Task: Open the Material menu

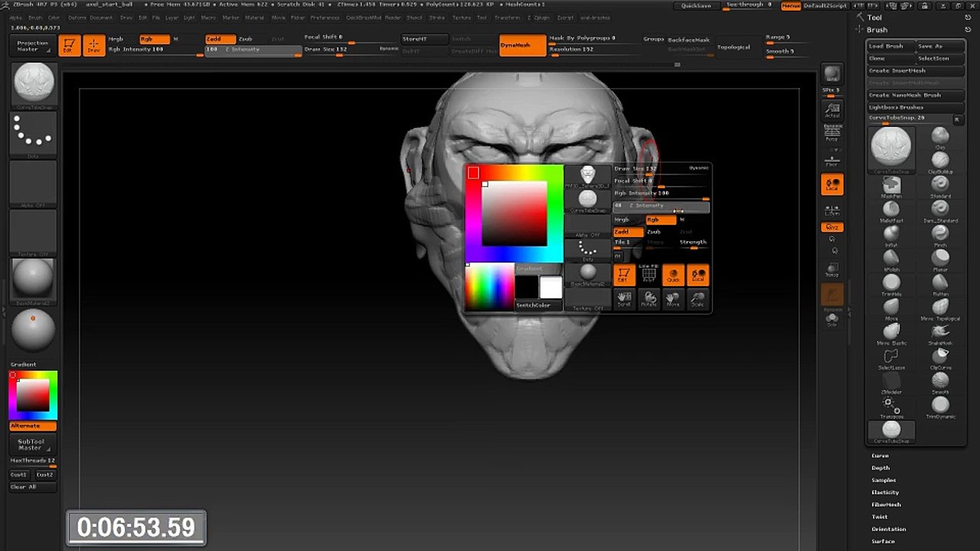Action: pyautogui.click(x=254, y=17)
